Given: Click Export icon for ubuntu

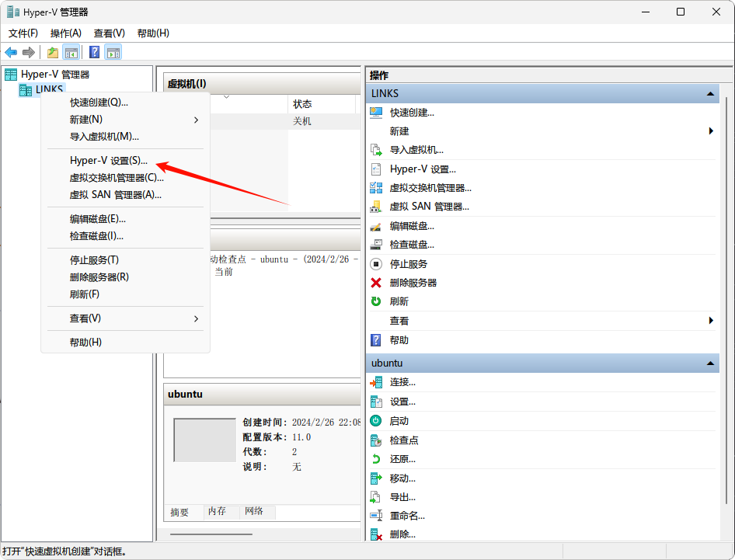Looking at the screenshot, I should [376, 497].
